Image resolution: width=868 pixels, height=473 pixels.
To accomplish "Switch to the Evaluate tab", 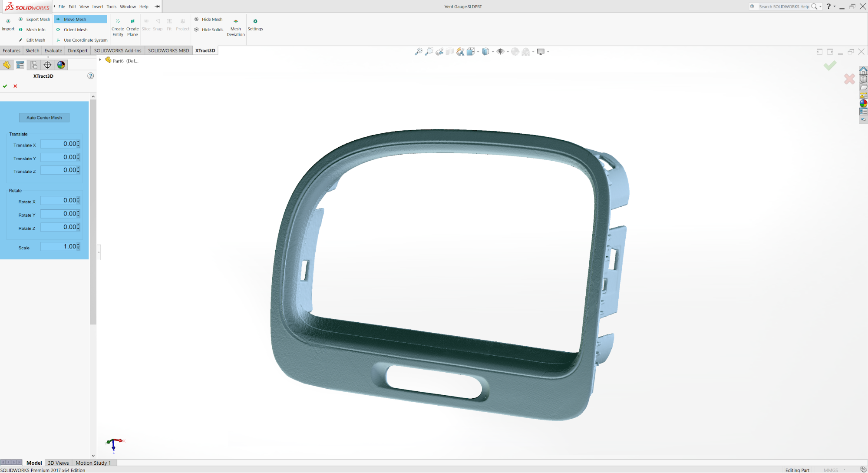I will (x=53, y=50).
